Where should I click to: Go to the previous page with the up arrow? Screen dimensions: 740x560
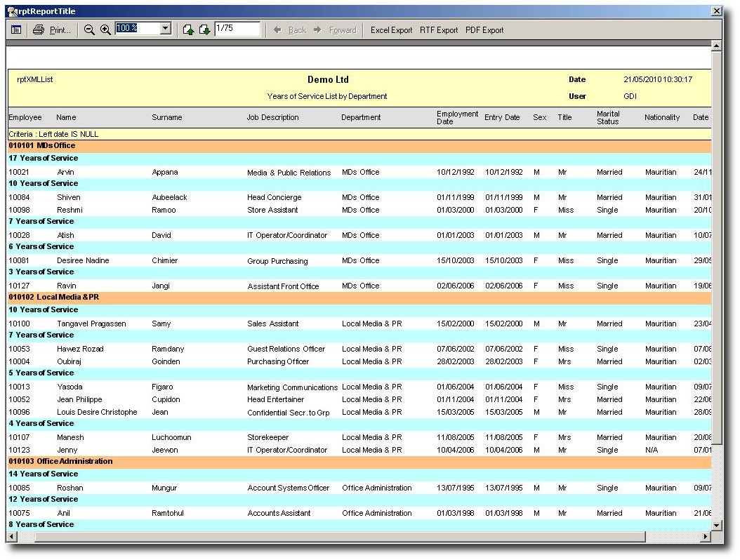tap(188, 29)
